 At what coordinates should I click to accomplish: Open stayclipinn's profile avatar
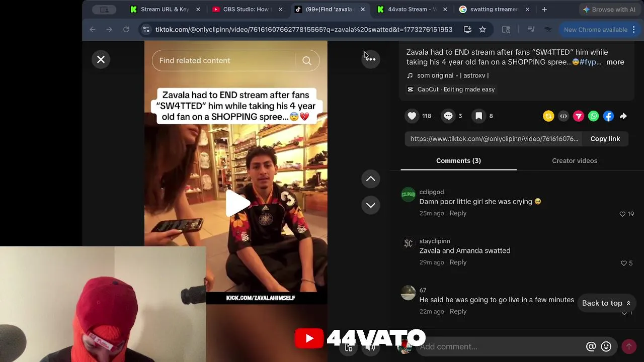(x=408, y=243)
